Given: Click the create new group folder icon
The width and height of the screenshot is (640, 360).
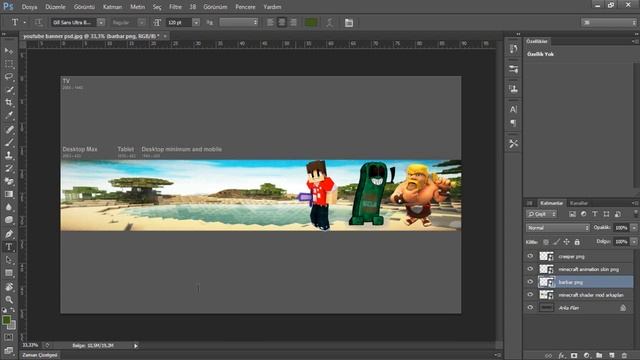Looking at the screenshot, I should pos(599,356).
